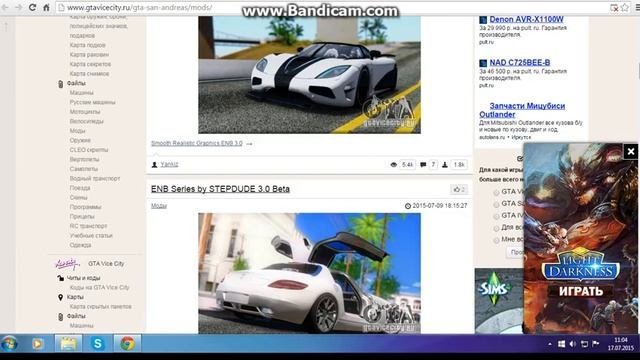
Task: Open RC транспорт menu item
Action: coord(88,226)
